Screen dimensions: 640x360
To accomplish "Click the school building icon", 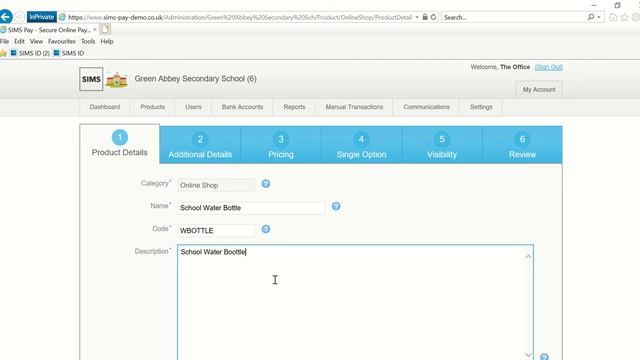I will [x=117, y=80].
